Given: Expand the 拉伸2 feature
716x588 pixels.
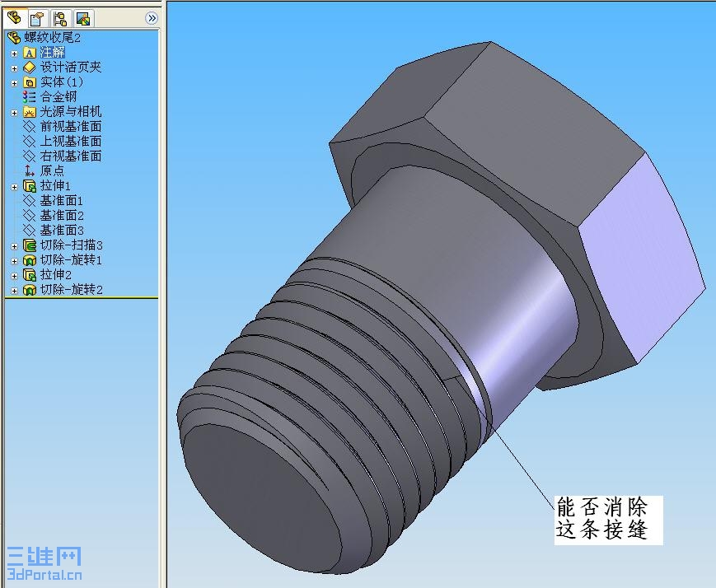Looking at the screenshot, I should click(x=14, y=276).
